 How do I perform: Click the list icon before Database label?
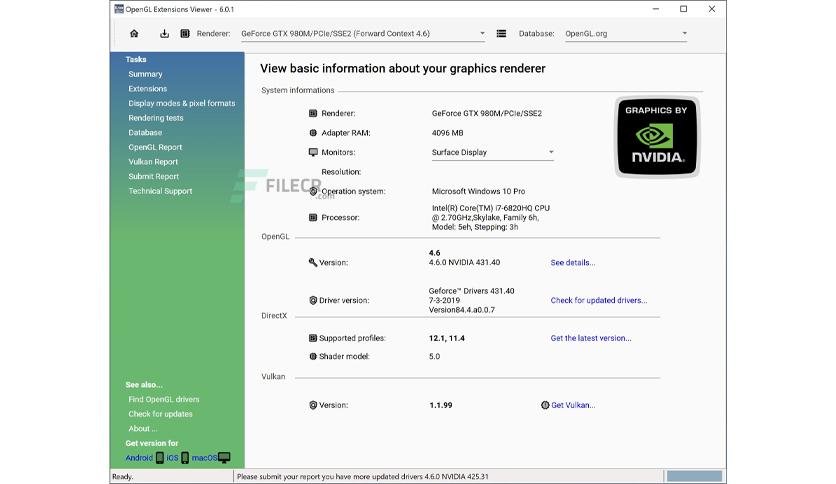(x=501, y=34)
